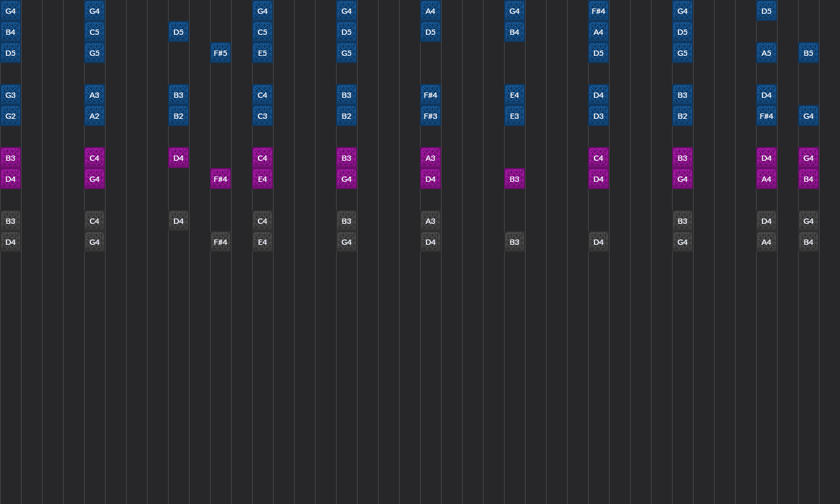This screenshot has width=840, height=504.
Task: Select the blue A5 note block
Action: point(766,53)
